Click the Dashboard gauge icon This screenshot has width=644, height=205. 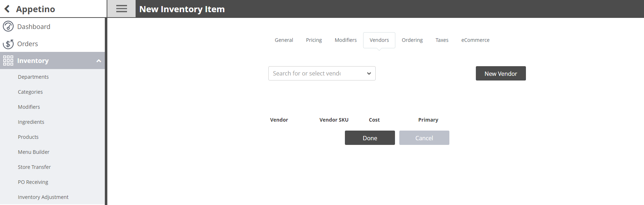tap(8, 26)
